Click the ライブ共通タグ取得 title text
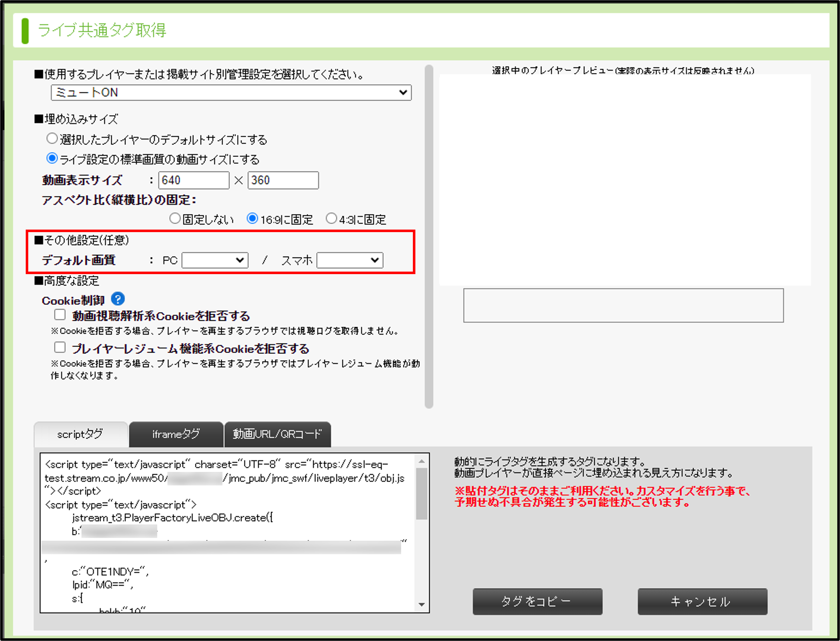The height and width of the screenshot is (641, 840). coord(102,30)
